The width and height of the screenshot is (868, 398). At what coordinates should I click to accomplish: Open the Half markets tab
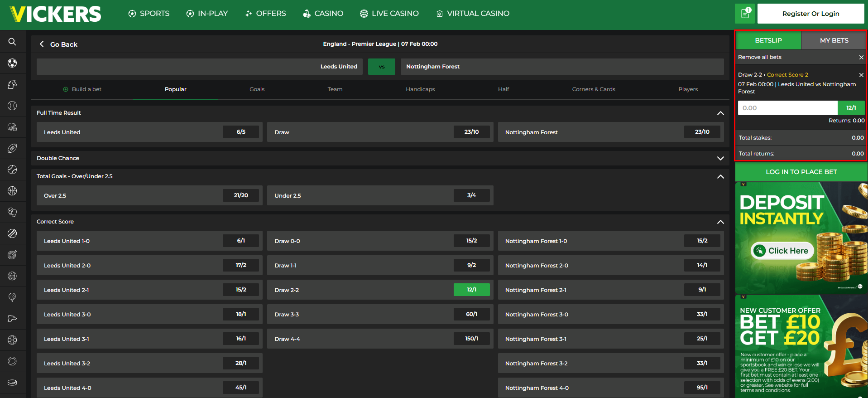pos(504,89)
